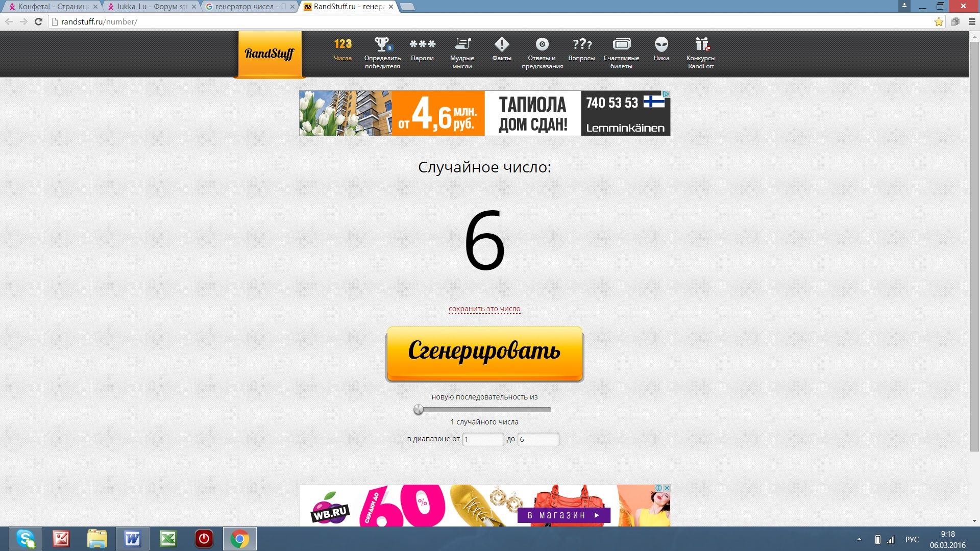
Task: Bookmark page with the star icon
Action: 939,21
